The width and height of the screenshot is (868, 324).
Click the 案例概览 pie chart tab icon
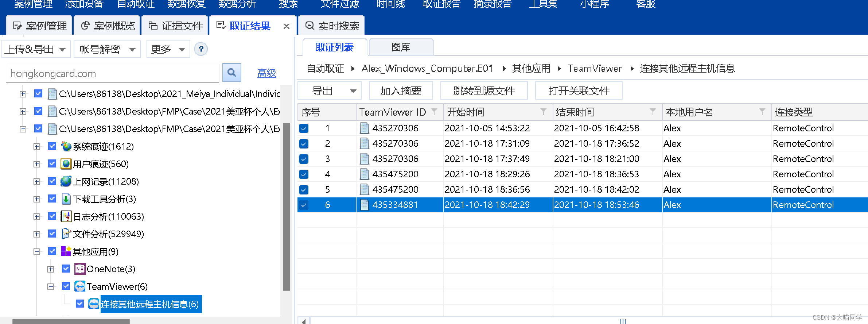pos(85,26)
